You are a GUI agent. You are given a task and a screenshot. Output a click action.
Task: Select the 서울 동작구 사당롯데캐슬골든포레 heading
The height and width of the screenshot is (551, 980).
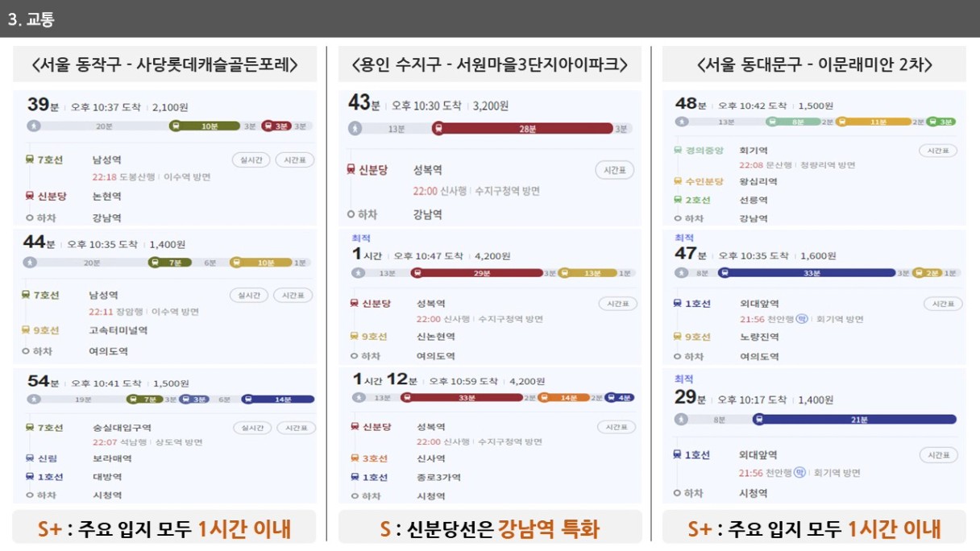(x=165, y=64)
